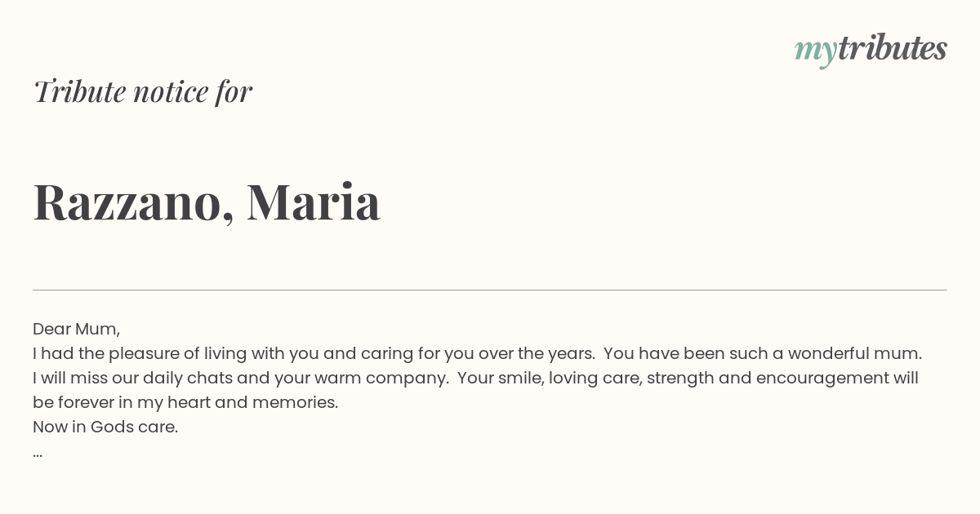Click the horizontal divider line
The width and height of the screenshot is (980, 514).
(490, 290)
